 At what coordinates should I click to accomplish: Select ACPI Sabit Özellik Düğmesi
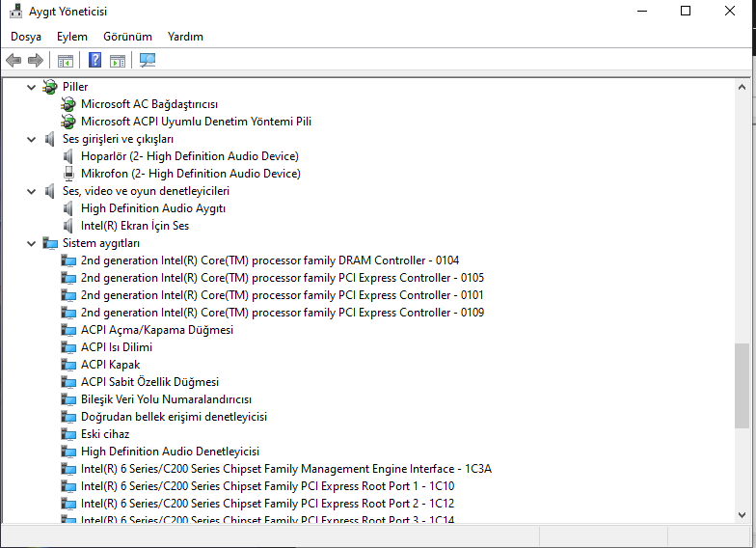pos(150,382)
